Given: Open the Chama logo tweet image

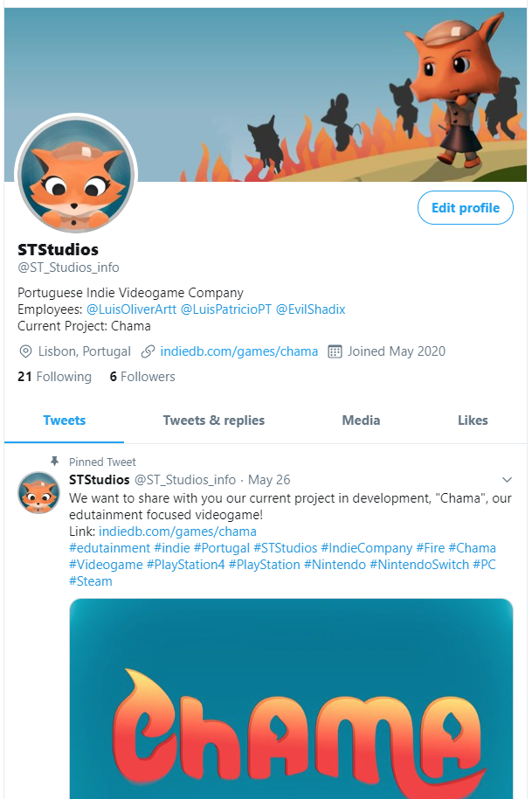Looking at the screenshot, I should (x=291, y=698).
